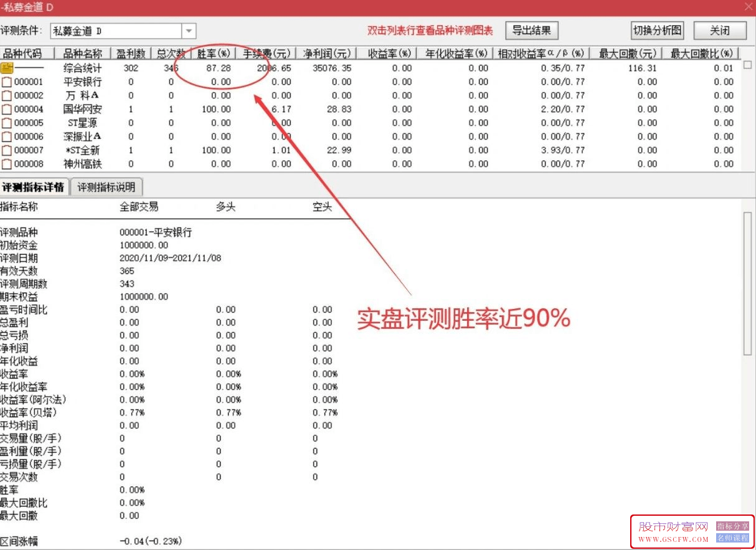Sort by the 手续费(元) column header
This screenshot has height=550, width=756.
tap(267, 53)
